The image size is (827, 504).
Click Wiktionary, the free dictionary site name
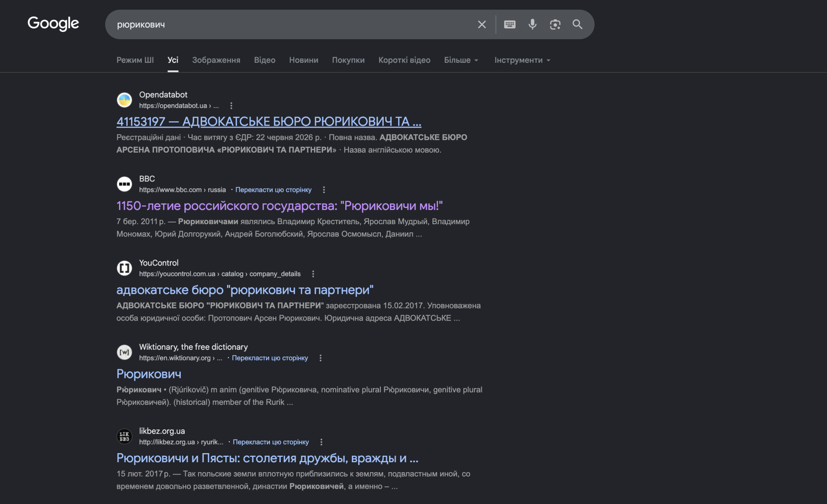[193, 347]
